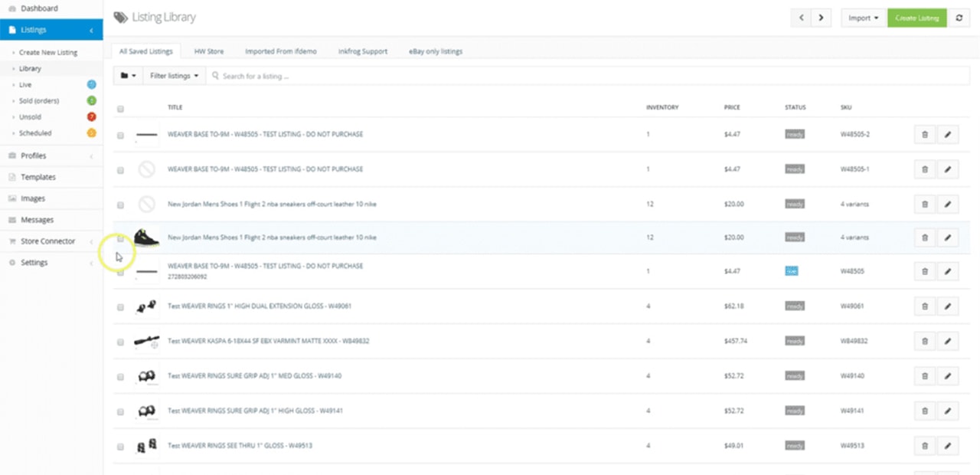Edit listing with SKU W49061 using pencil icon
The height and width of the screenshot is (475, 980).
947,306
